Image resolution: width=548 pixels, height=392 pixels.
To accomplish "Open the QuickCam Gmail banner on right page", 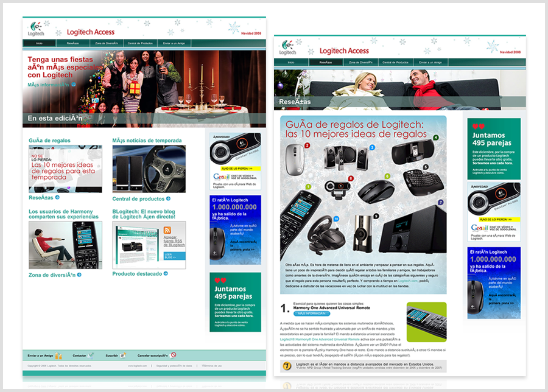I will tap(494, 212).
